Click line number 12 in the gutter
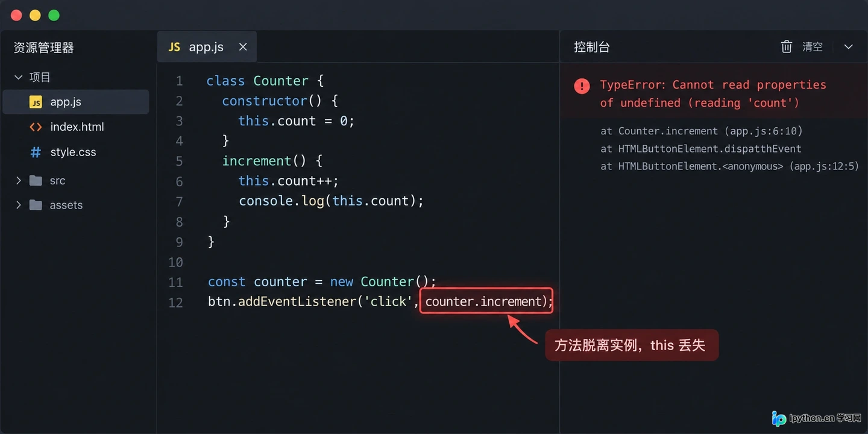Screen dimensions: 868x434 coord(175,302)
